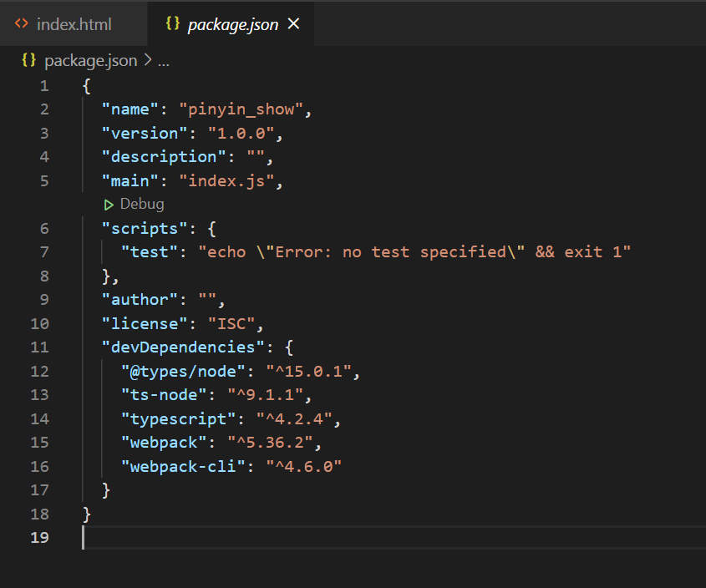This screenshot has height=588, width=706.
Task: Click line number 19 in the gutter
Action: tap(39, 537)
